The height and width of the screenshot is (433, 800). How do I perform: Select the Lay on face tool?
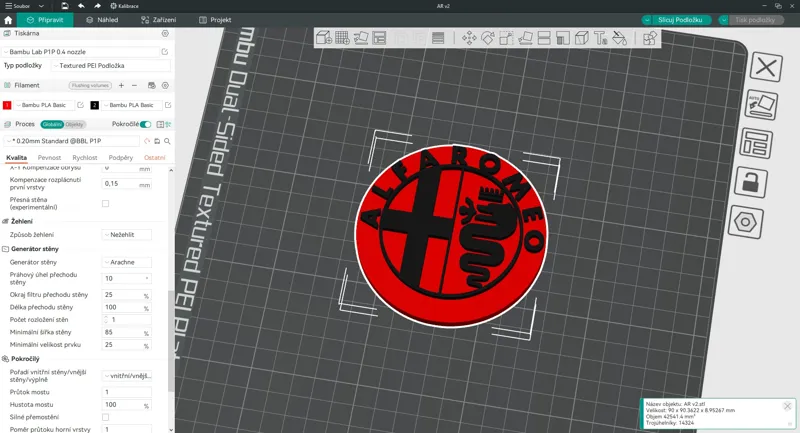(x=525, y=38)
